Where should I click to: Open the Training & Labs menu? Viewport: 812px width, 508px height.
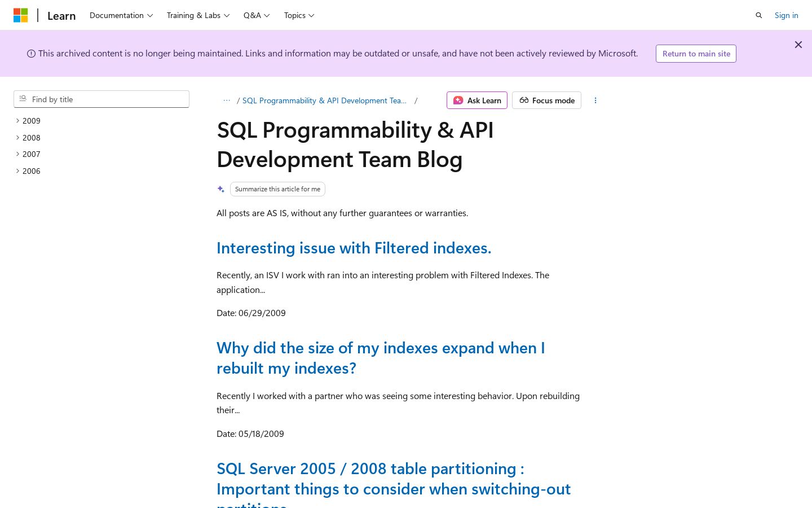coord(198,15)
